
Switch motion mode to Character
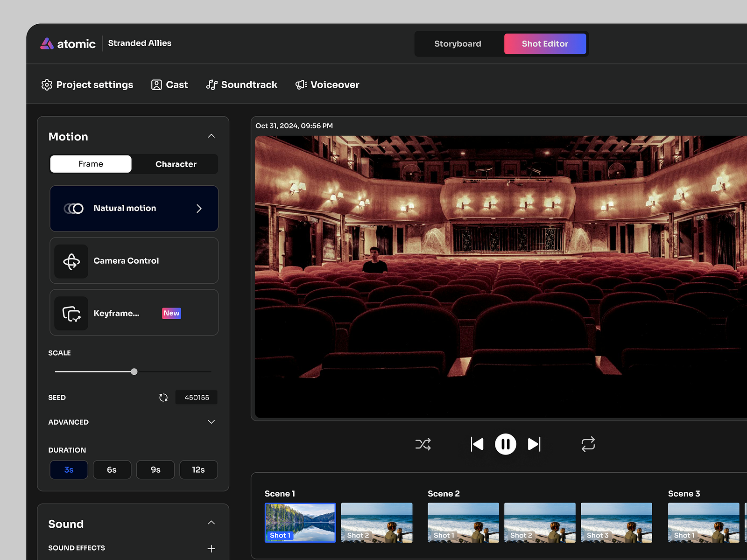(176, 164)
